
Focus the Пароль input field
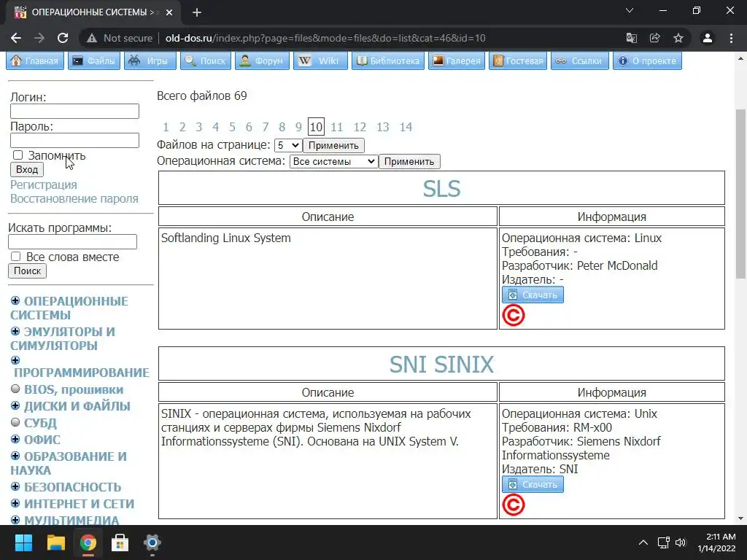pos(75,141)
